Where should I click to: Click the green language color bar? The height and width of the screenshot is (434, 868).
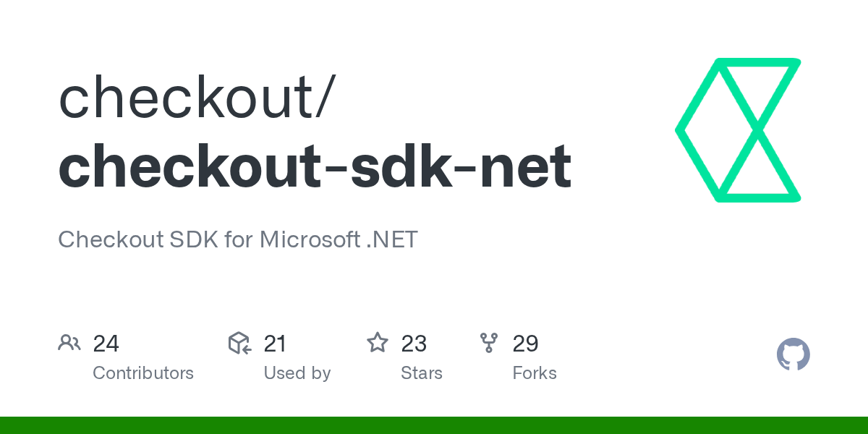coord(434,425)
